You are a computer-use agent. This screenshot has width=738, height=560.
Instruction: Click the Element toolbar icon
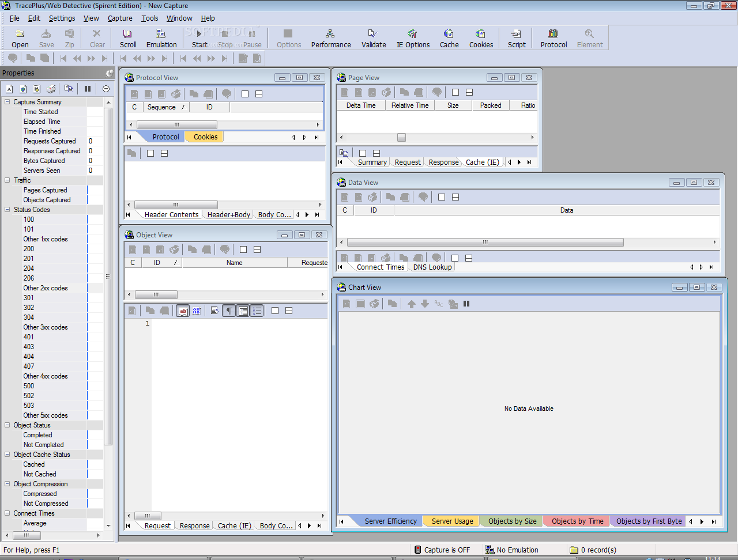(590, 39)
